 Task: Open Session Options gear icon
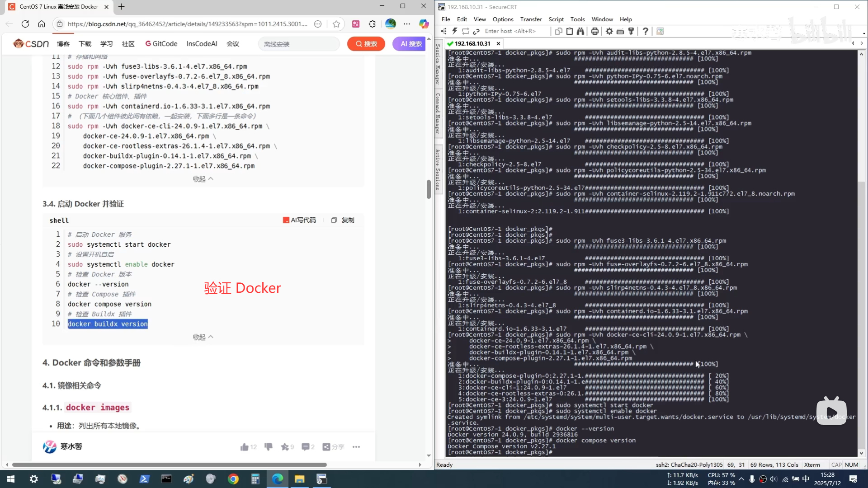609,31
